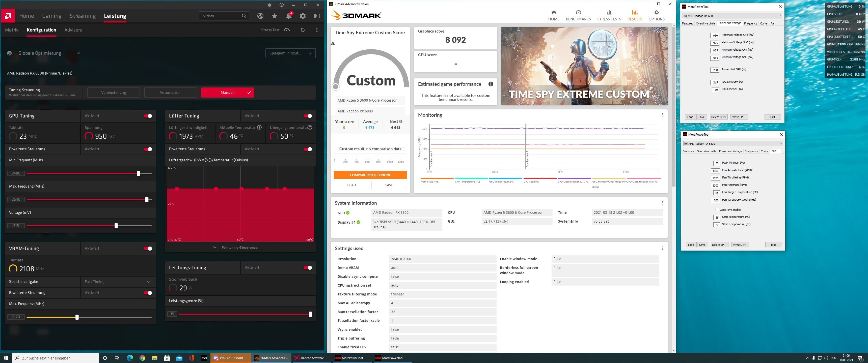Click the Benchmarks icon in 3DMark
The image size is (868, 363).
point(577,15)
